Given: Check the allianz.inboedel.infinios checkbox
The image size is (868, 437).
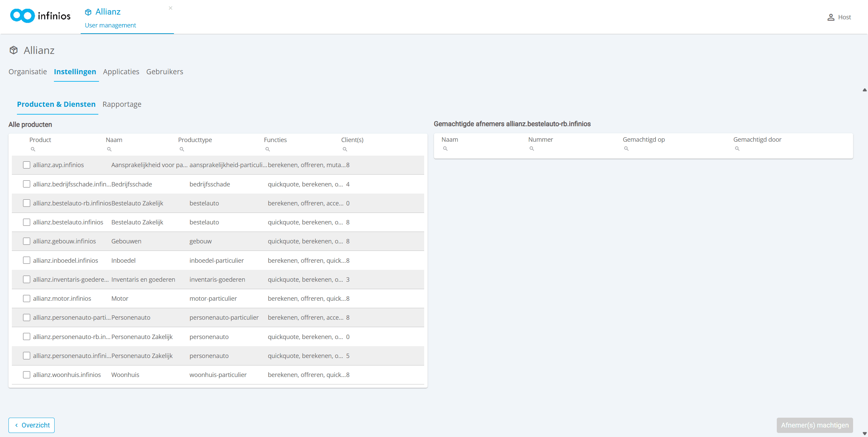Looking at the screenshot, I should click(x=26, y=260).
